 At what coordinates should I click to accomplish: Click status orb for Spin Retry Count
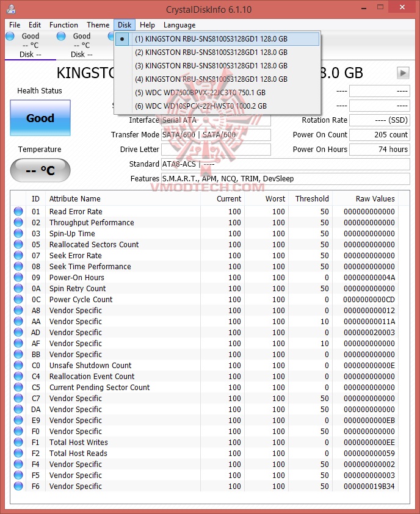(x=18, y=288)
